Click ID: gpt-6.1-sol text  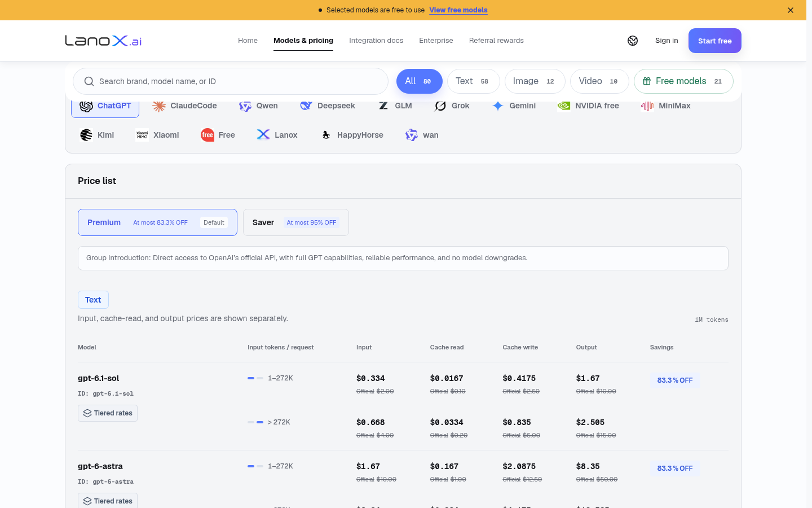click(x=105, y=393)
